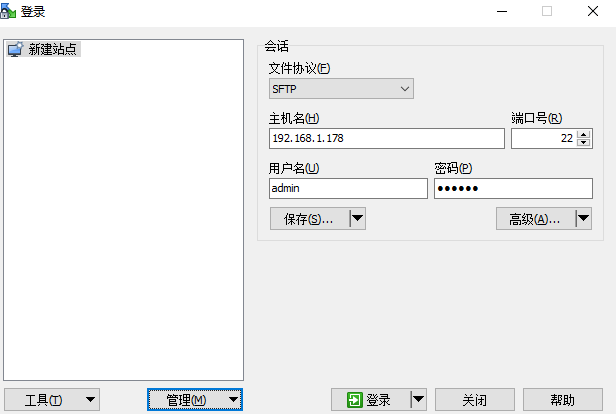Increase the port number with up arrow
616x414 pixels.
pyautogui.click(x=584, y=134)
